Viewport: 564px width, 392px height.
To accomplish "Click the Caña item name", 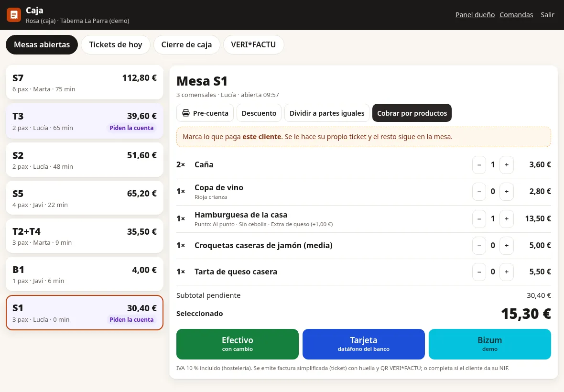I will 204,165.
